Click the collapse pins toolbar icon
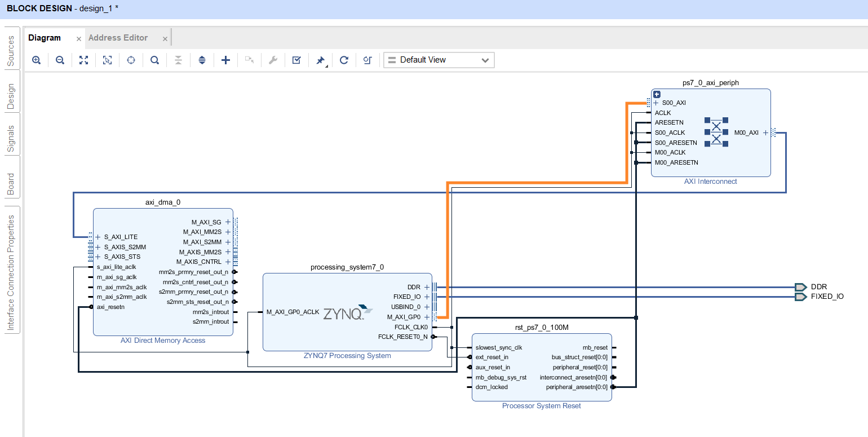This screenshot has height=437, width=868. tap(178, 60)
